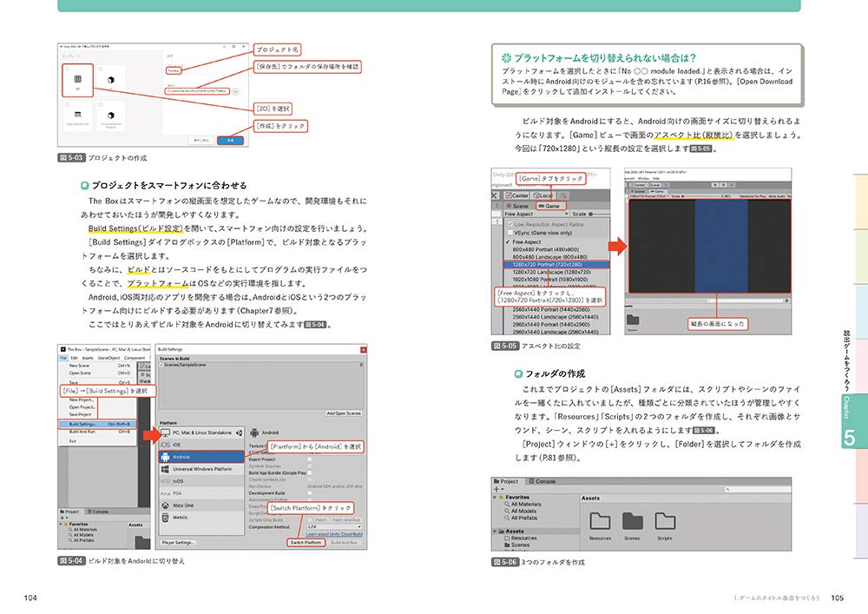This screenshot has width=868, height=614.
Task: Select the PS4 platform entry
Action: [x=201, y=493]
